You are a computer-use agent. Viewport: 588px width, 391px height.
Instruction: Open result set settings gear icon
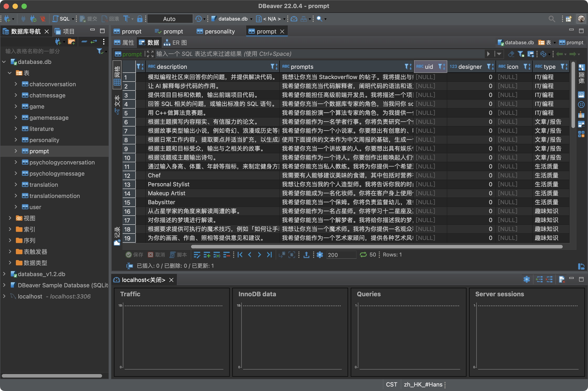320,255
